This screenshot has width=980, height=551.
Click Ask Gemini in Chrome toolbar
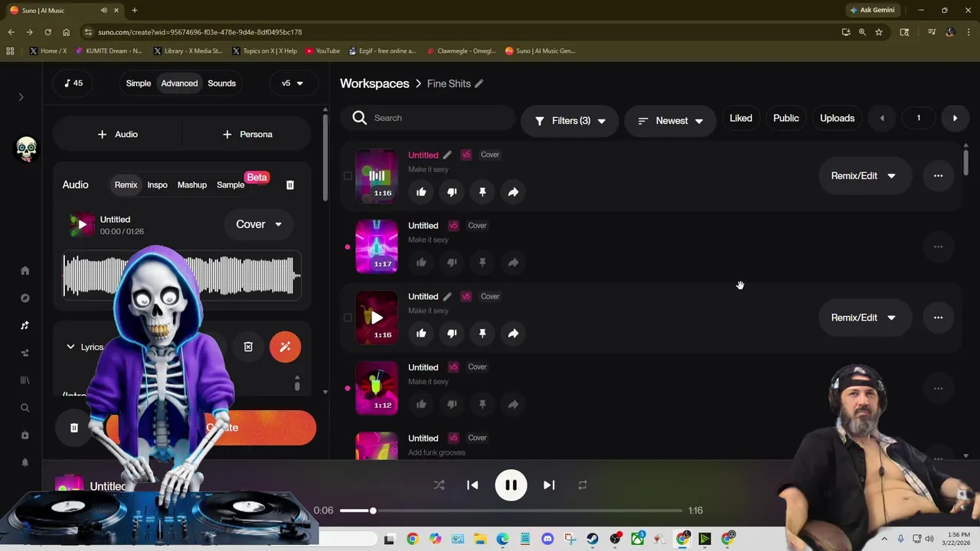871,10
